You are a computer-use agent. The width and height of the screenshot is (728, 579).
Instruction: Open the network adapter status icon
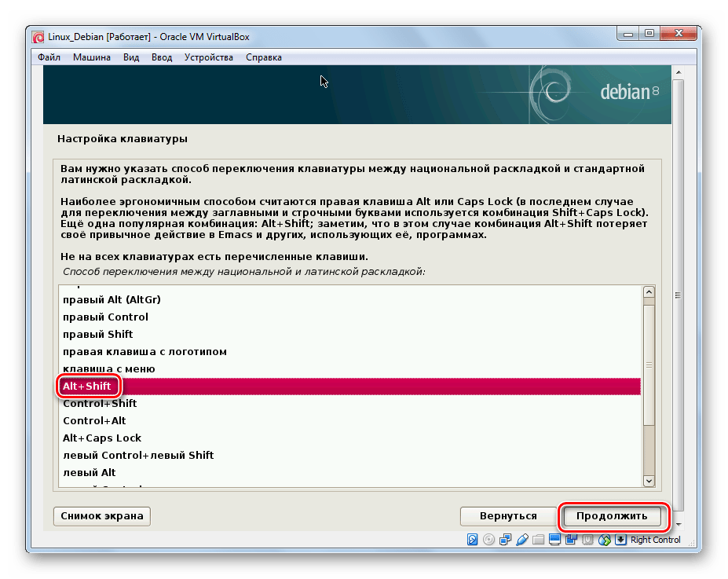click(x=505, y=540)
